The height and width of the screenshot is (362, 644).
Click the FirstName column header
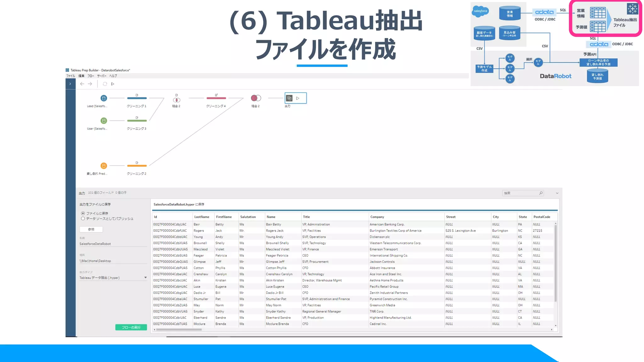coord(226,217)
